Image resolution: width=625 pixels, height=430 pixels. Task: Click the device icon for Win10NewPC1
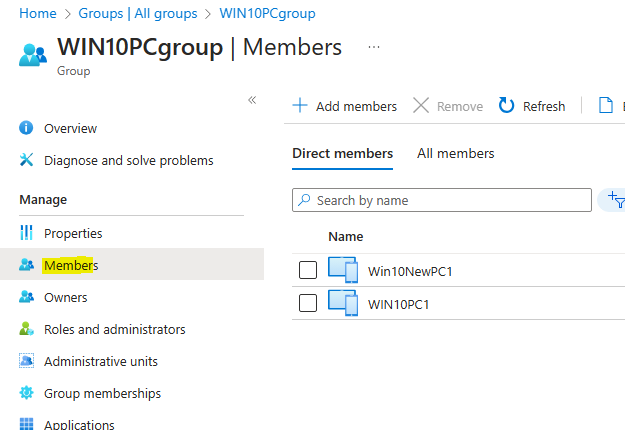click(x=343, y=270)
